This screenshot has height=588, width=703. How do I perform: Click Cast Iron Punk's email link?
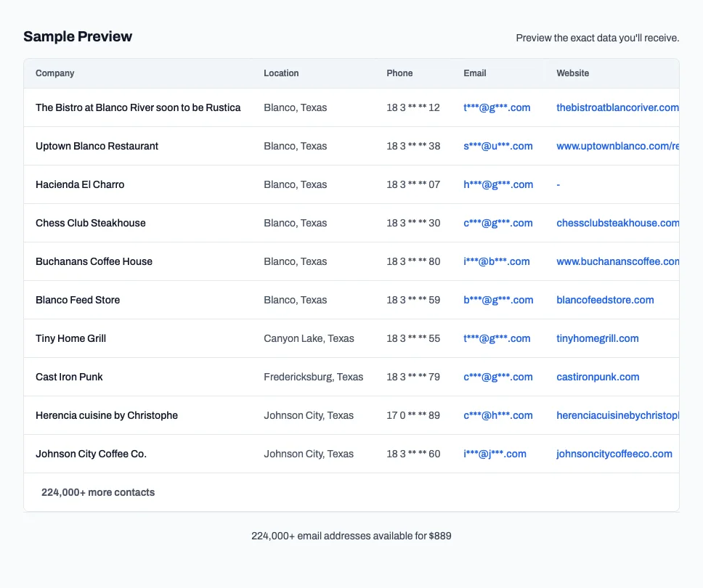pos(498,377)
